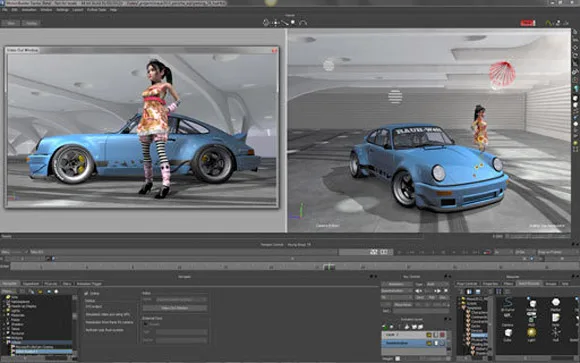This screenshot has width=580, height=363.
Task: Toggle the red mute button on AnimLayer
Action: click(x=442, y=335)
